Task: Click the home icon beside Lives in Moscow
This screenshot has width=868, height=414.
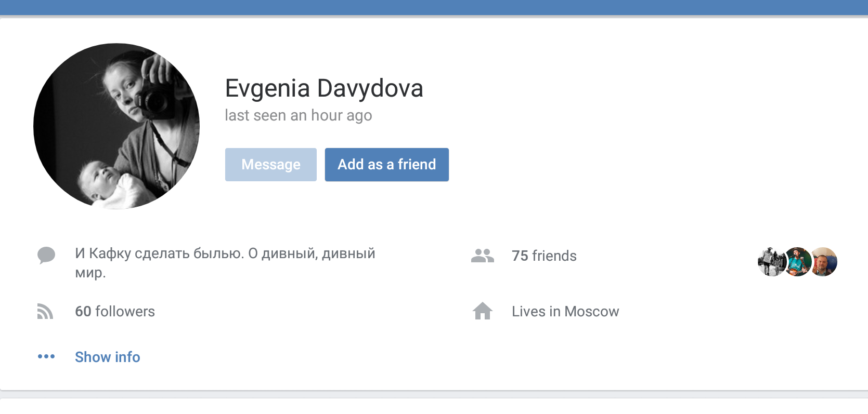Action: [483, 311]
